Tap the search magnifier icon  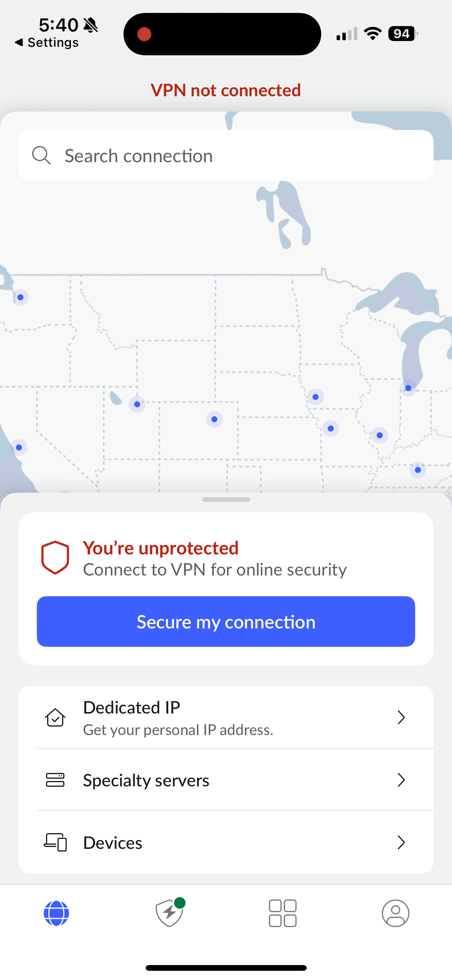click(x=41, y=155)
